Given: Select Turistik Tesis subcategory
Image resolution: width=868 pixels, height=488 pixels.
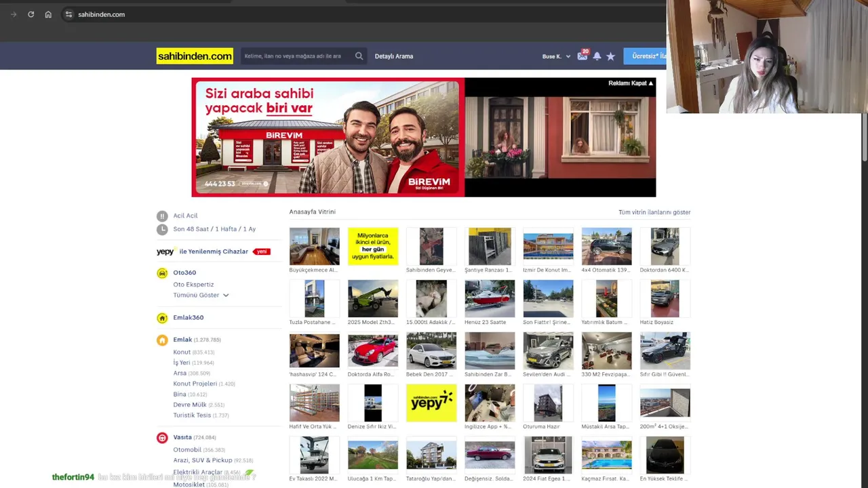Looking at the screenshot, I should tap(192, 415).
